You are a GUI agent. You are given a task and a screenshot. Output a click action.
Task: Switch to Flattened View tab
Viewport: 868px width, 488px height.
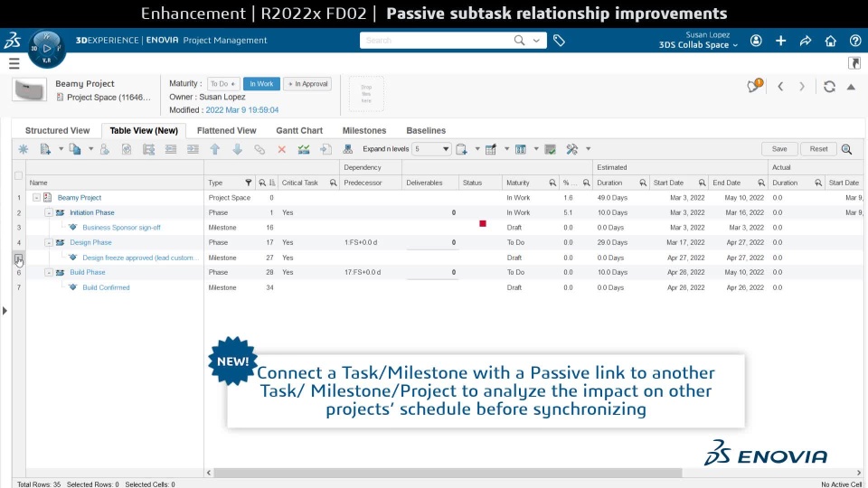(226, 130)
